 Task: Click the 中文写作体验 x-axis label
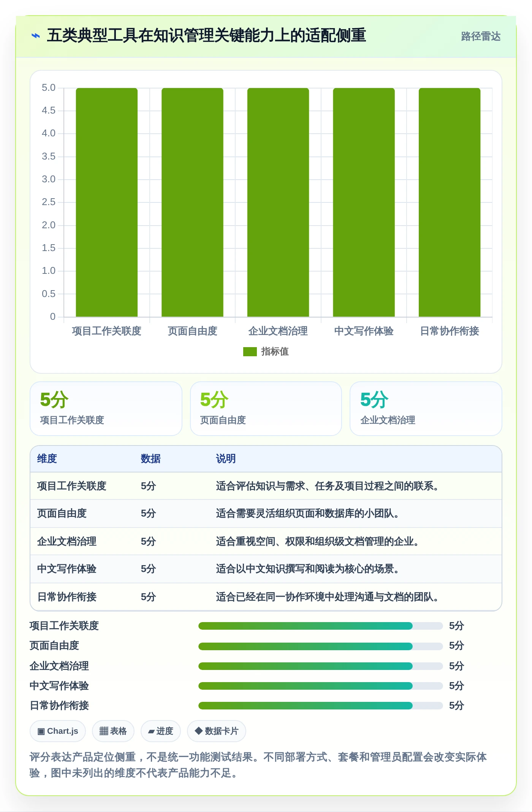tap(364, 331)
